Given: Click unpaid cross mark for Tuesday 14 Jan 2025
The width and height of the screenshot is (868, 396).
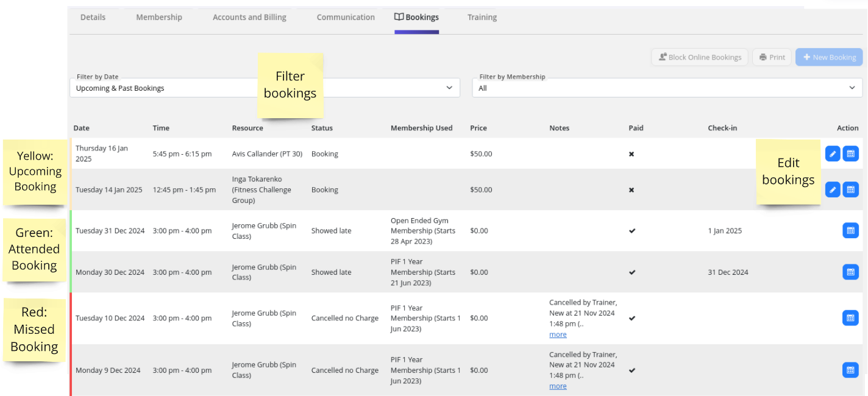Looking at the screenshot, I should [x=631, y=190].
